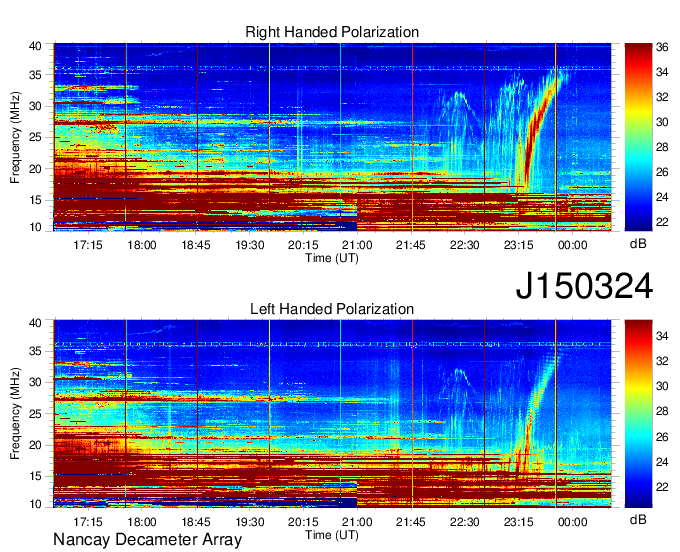Click the 18:45 time tick under Right Handed plot
This screenshot has height=552, width=680.
(x=196, y=245)
